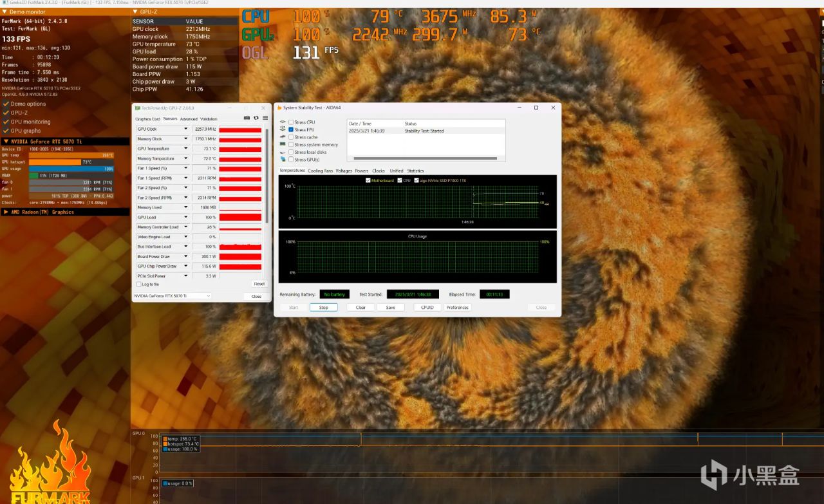Click the Close button in GPU-Z

coord(256,296)
